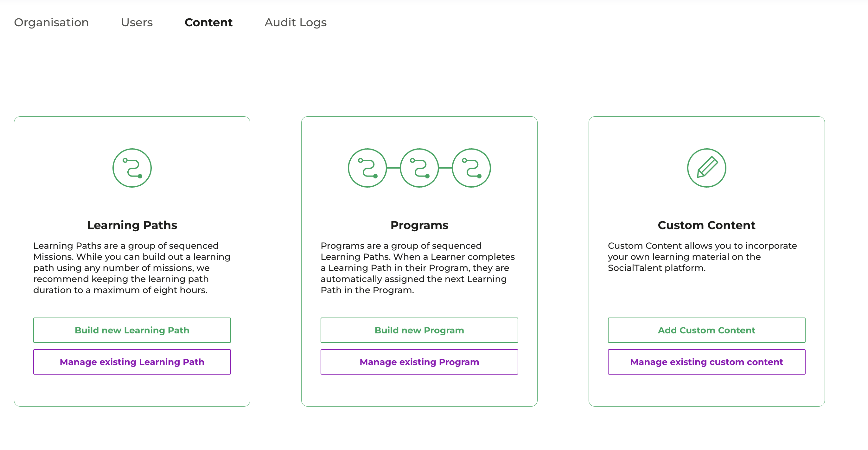868x450 pixels.
Task: Click the first path circle in Programs icon
Action: click(367, 168)
